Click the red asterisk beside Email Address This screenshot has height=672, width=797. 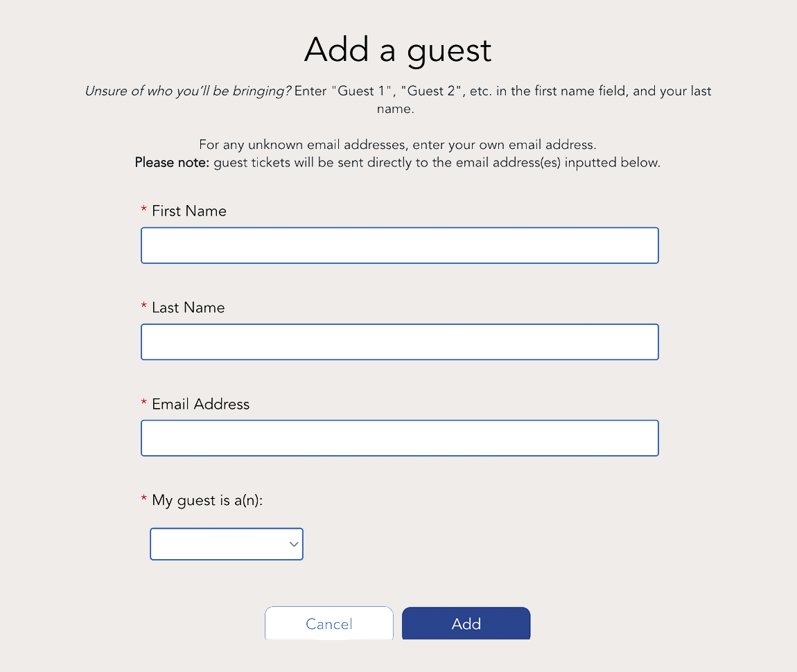coord(143,403)
